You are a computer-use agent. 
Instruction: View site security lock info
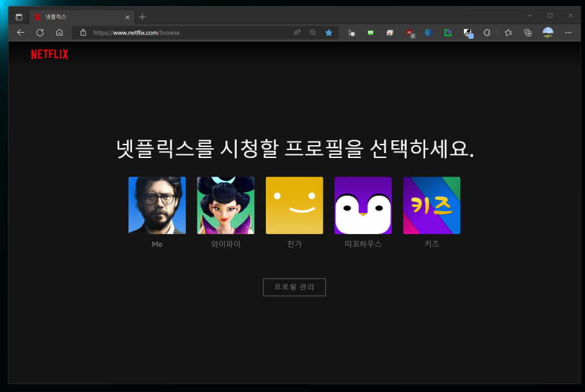tap(83, 33)
